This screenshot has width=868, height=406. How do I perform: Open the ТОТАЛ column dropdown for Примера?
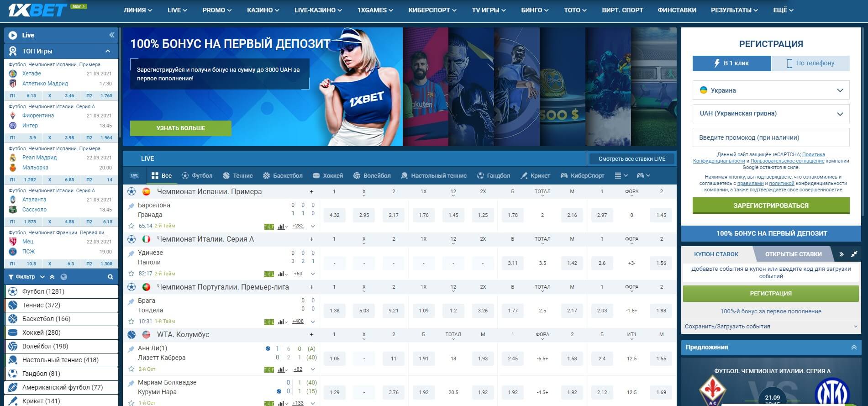(x=542, y=192)
